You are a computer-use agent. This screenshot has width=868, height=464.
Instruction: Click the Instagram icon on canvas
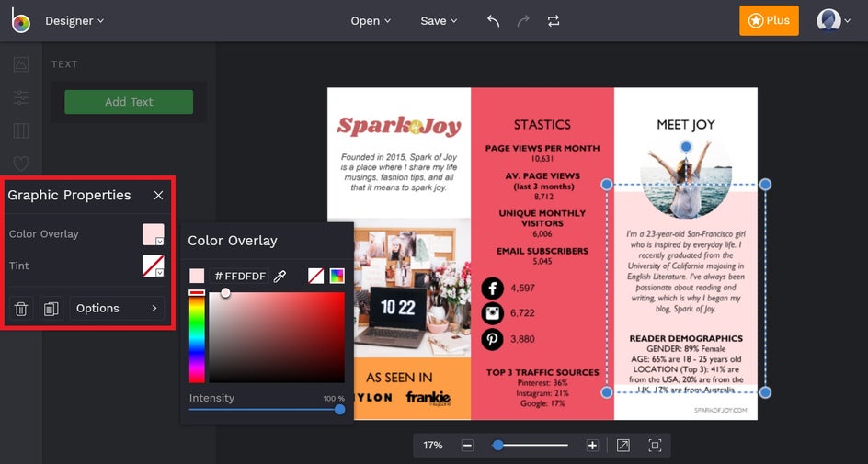click(492, 313)
